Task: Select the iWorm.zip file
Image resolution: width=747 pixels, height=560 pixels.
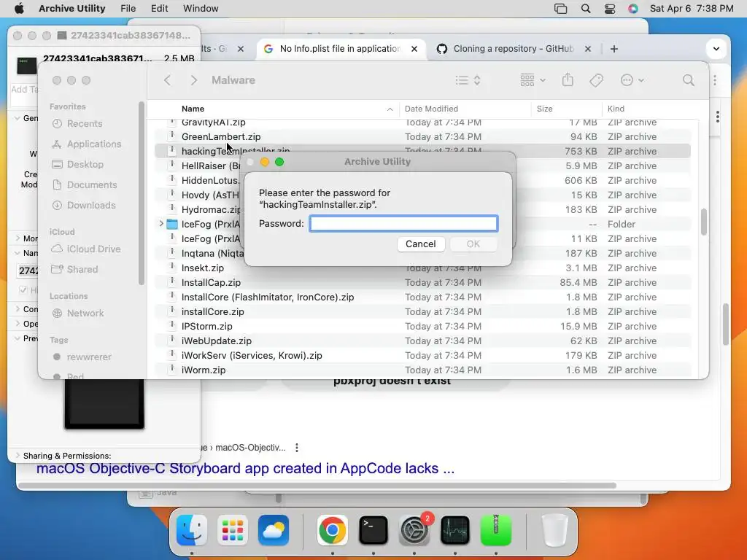Action: [x=422, y=370]
